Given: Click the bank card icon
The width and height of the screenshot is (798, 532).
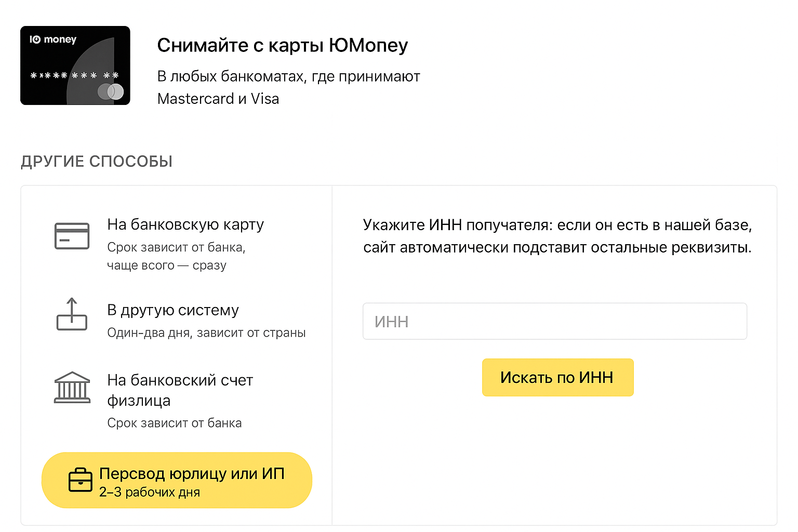Looking at the screenshot, I should [72, 236].
